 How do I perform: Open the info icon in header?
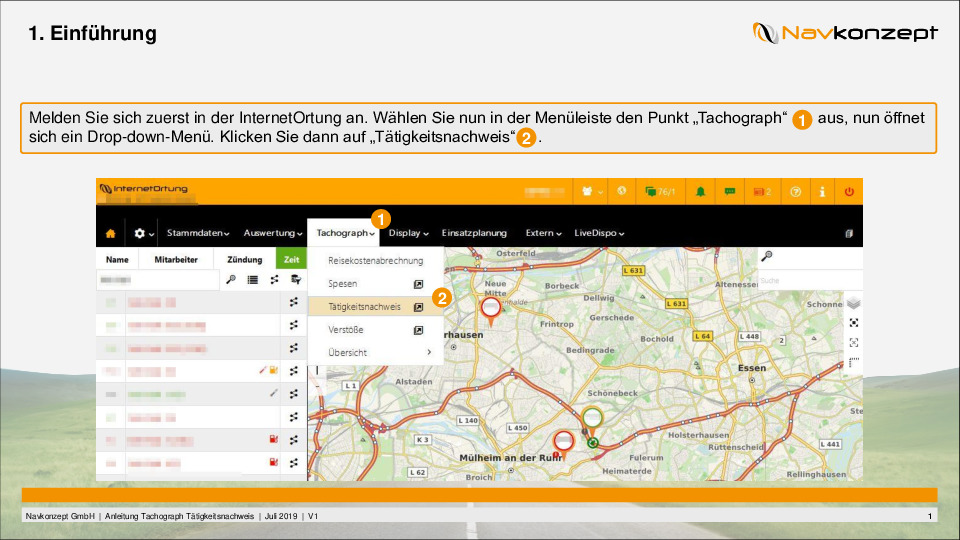822,192
